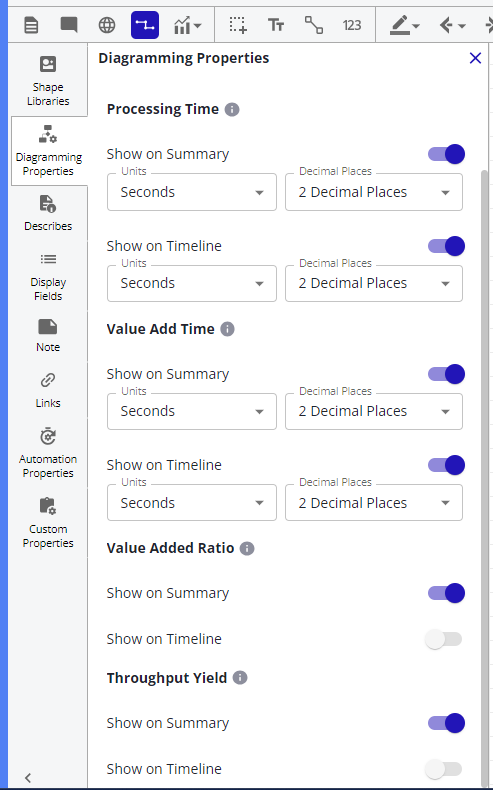The height and width of the screenshot is (790, 493).
Task: Collapse the sidebar with left chevron
Action: click(28, 777)
